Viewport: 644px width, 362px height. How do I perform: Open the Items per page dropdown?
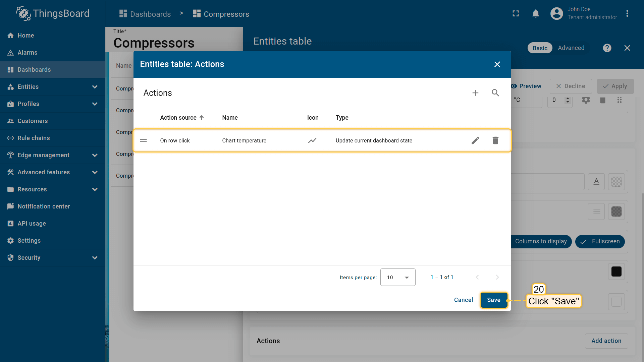click(x=398, y=277)
